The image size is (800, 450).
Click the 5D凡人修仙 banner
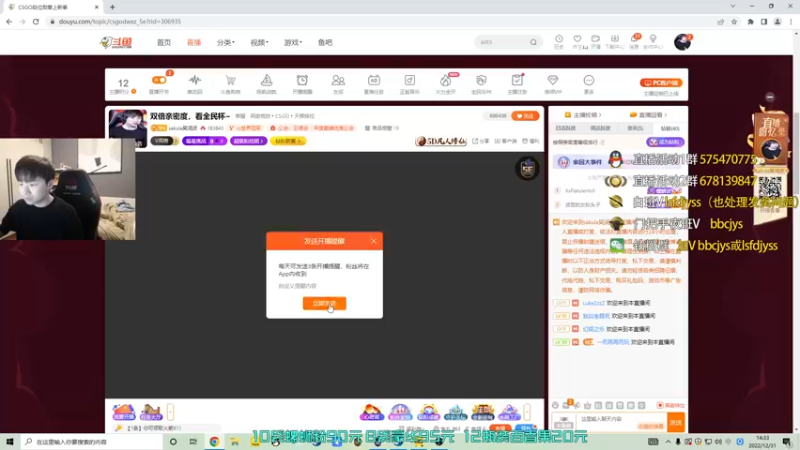(441, 141)
